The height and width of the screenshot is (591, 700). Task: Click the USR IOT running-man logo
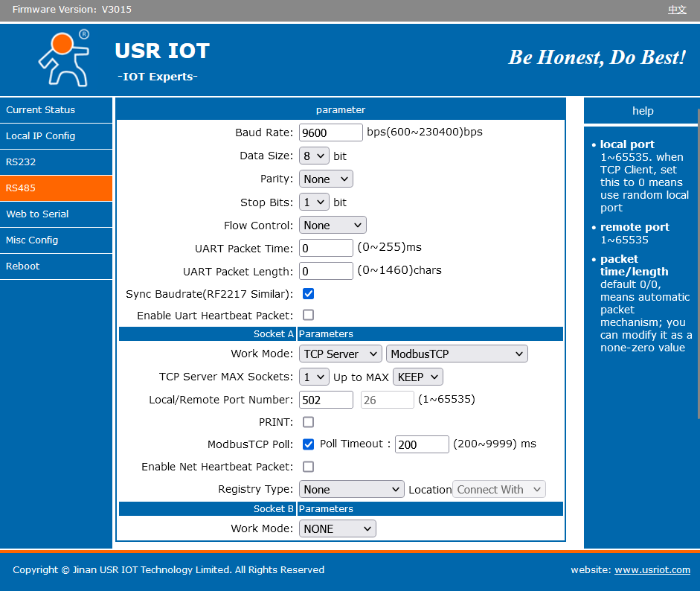click(x=63, y=58)
